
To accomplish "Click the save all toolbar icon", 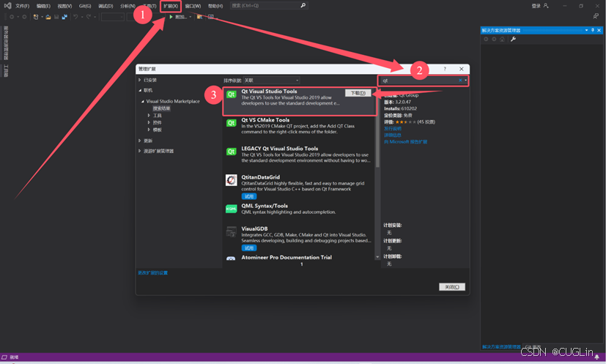I will tap(64, 17).
